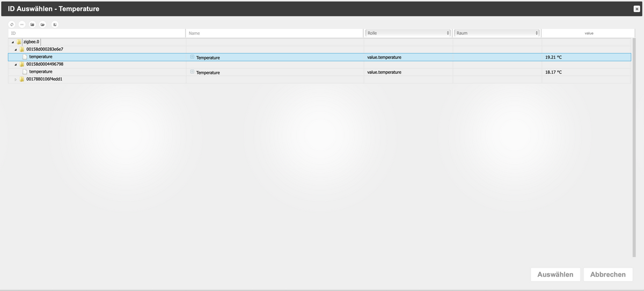Click the folder icon of 0017880106f4edd1
This screenshot has width=644, height=291.
tap(22, 79)
